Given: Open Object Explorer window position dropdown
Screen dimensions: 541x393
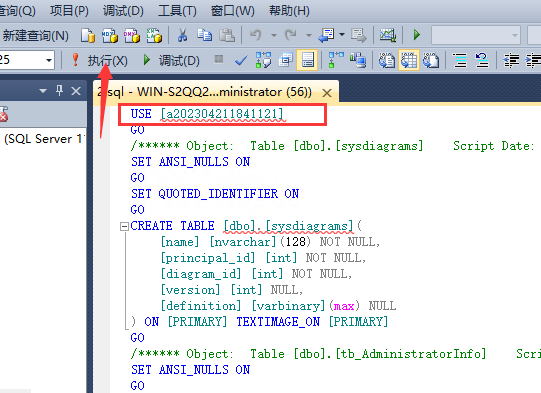Looking at the screenshot, I should [x=43, y=91].
